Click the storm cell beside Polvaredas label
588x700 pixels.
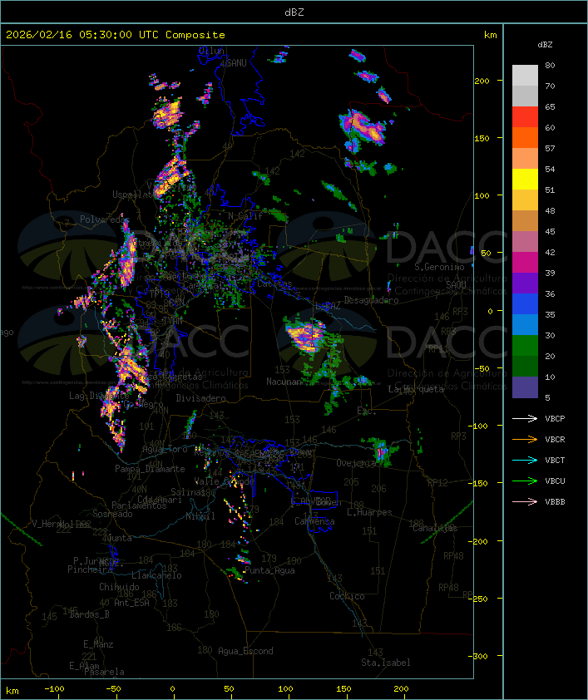click(x=127, y=257)
